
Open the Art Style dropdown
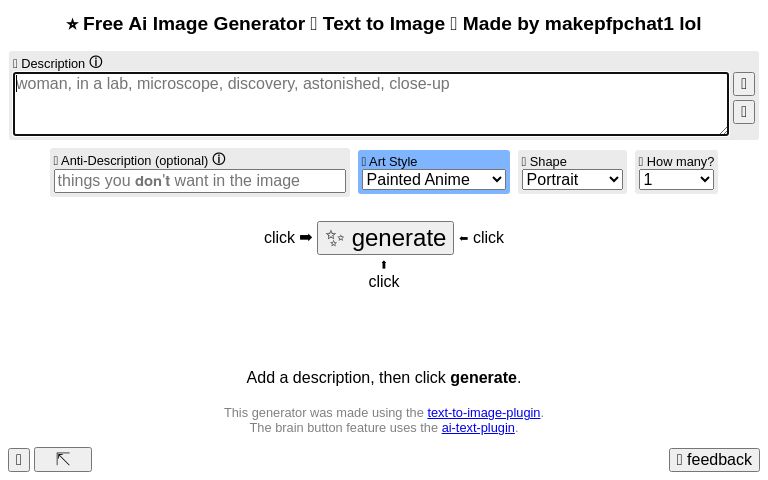[433, 180]
